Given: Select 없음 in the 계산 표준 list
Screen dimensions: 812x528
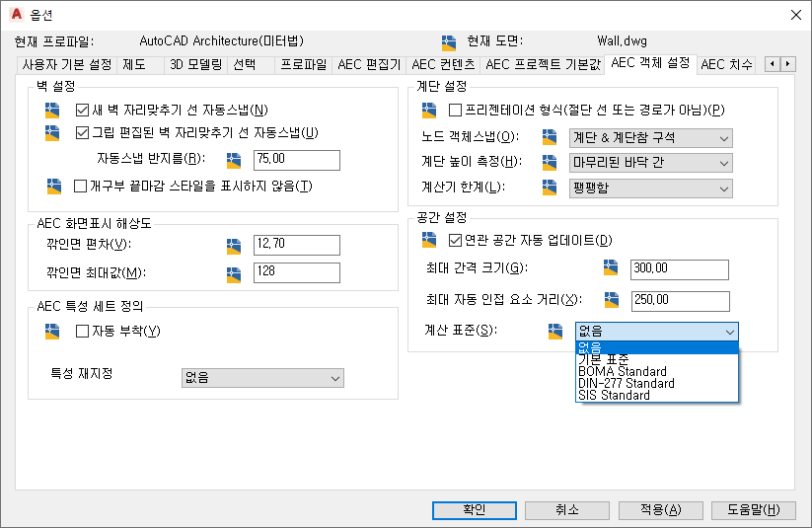Looking at the screenshot, I should [657, 347].
